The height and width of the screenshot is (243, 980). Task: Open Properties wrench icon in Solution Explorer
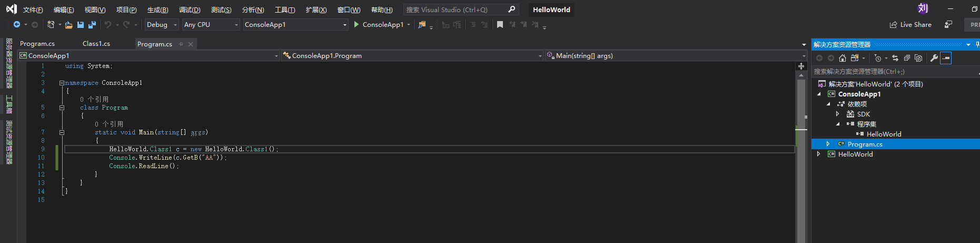tap(934, 58)
